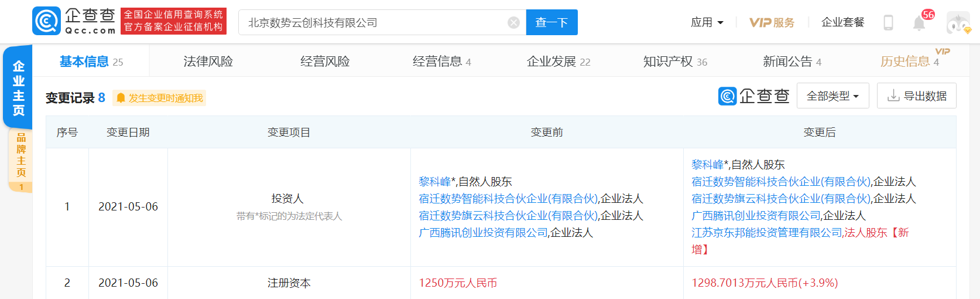Click the 变更日期 column header
980x299 pixels.
128,132
